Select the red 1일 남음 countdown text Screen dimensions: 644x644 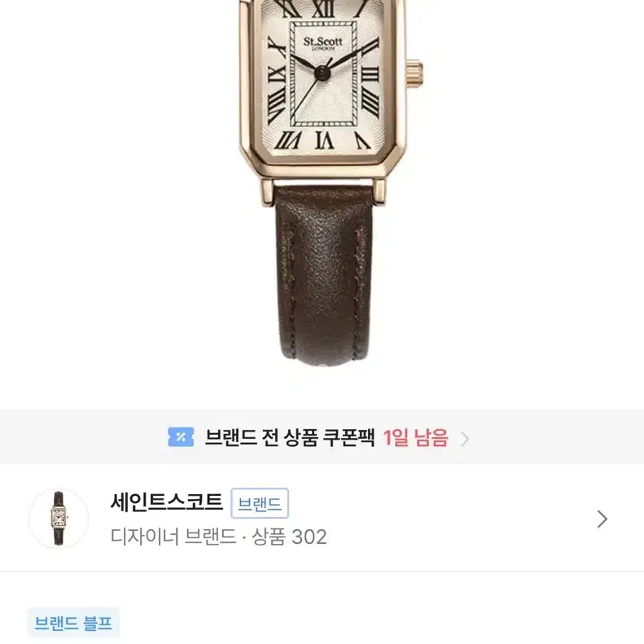click(415, 437)
